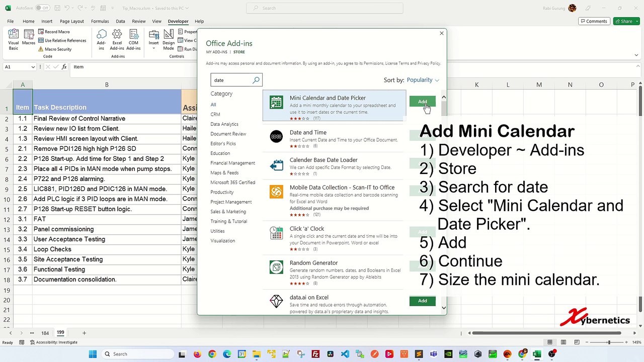Image resolution: width=644 pixels, height=362 pixels.
Task: Expand the Name Box dropdown
Action: pos(33,67)
